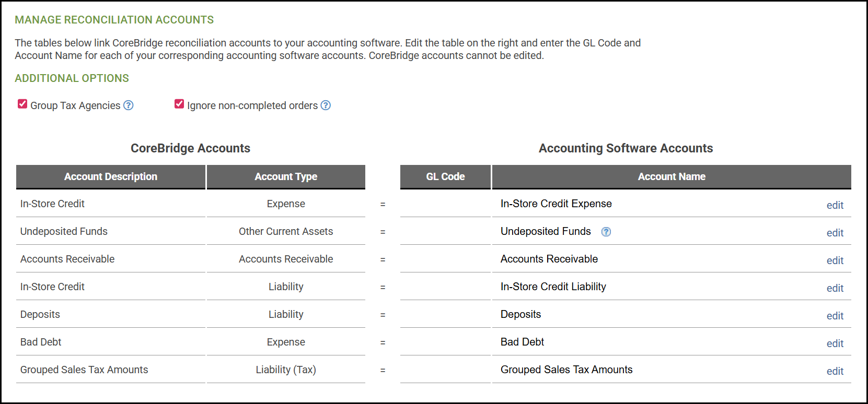The width and height of the screenshot is (868, 404).
Task: Click the Account Type column header
Action: [286, 177]
